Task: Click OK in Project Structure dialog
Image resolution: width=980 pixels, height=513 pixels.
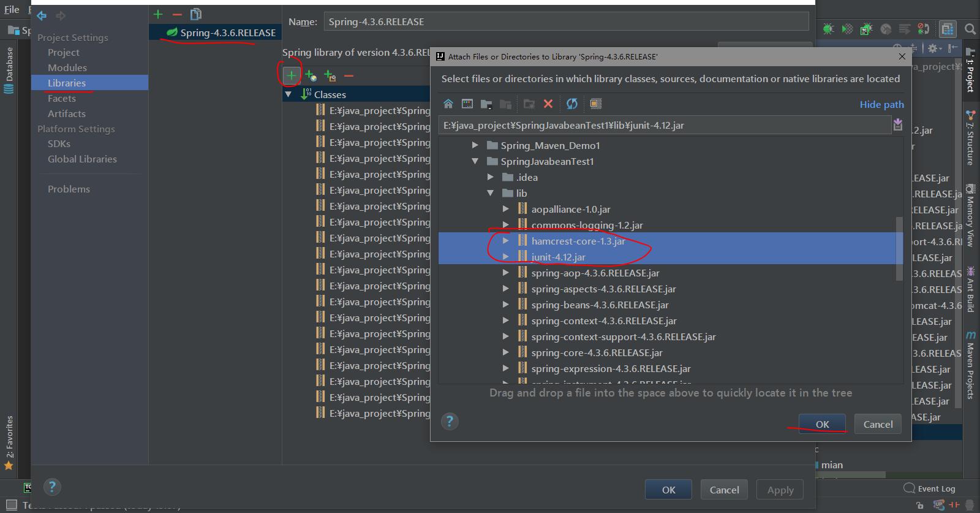Action: 668,490
